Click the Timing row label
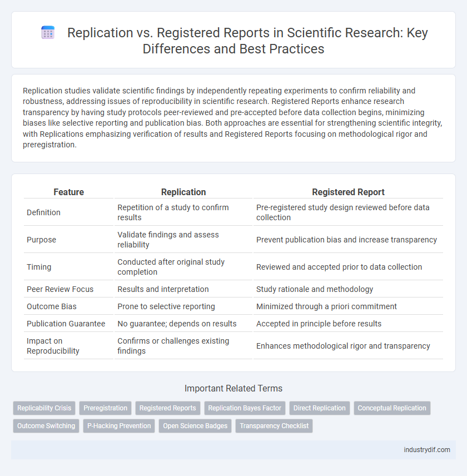Viewport: 467px width, 476px height. [x=39, y=267]
